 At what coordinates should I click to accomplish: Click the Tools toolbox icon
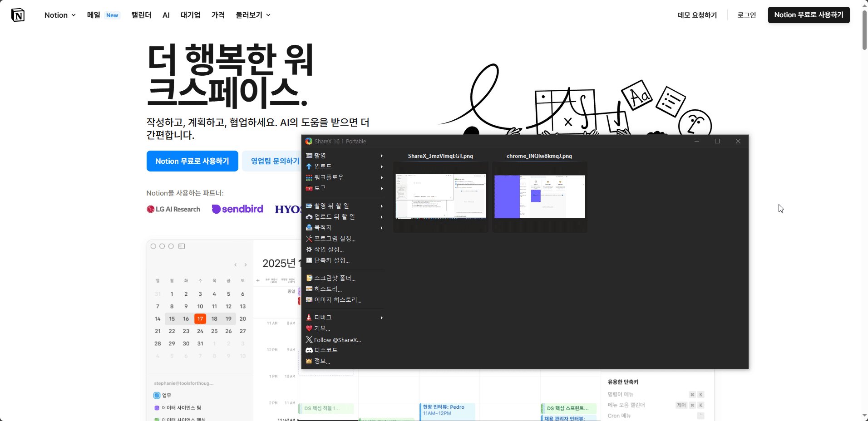(x=309, y=188)
